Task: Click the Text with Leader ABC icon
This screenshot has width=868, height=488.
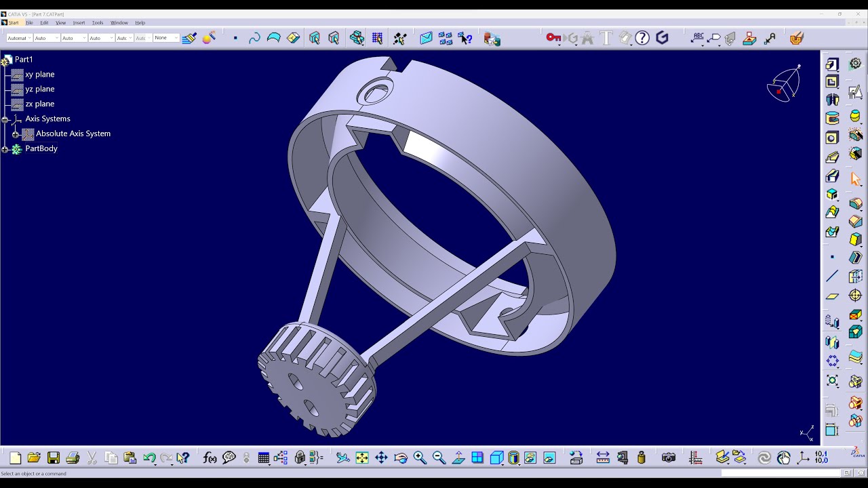Action: [x=697, y=38]
